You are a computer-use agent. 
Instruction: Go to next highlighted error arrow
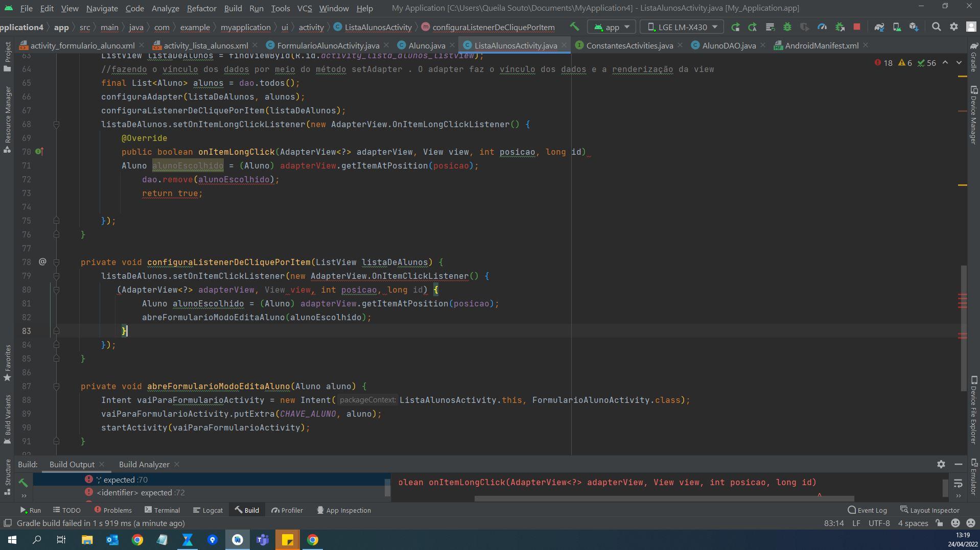(959, 62)
